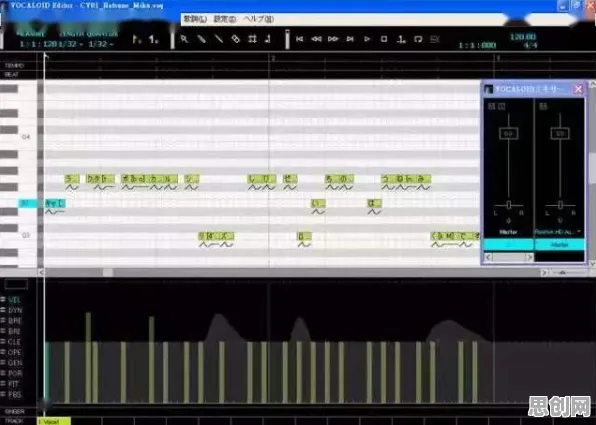Viewport: 596px width, 425px height.
Task: Select the PBS control parameter
Action: tap(14, 394)
